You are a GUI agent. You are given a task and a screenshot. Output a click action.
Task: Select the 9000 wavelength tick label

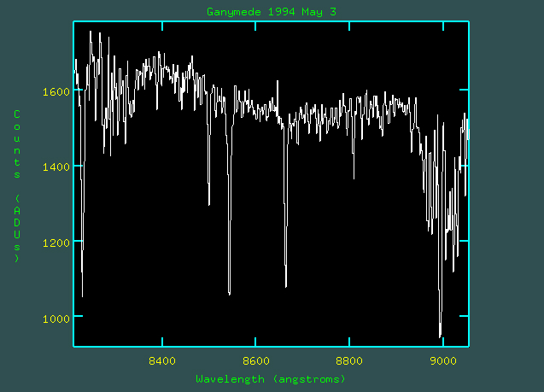click(x=443, y=360)
